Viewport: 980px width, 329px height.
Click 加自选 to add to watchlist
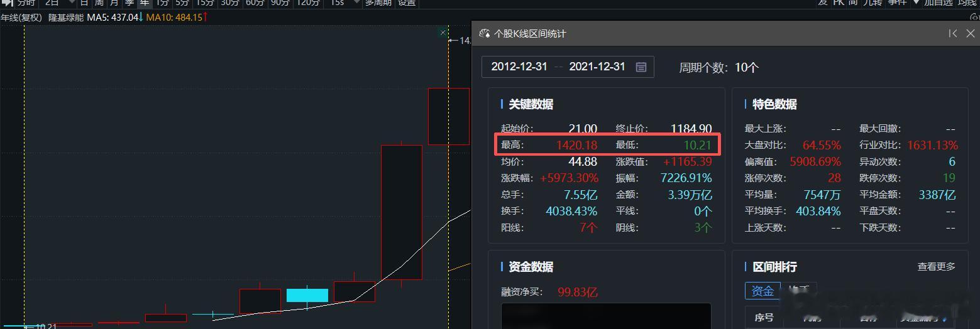tap(938, 3)
